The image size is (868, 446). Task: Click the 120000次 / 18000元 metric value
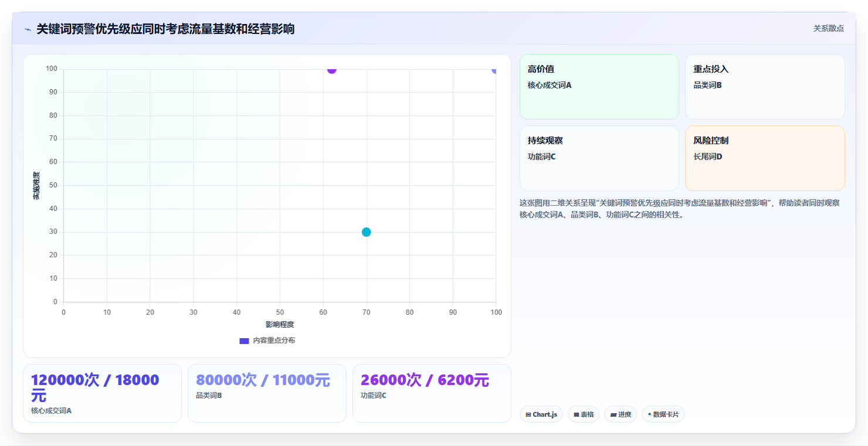coord(95,387)
